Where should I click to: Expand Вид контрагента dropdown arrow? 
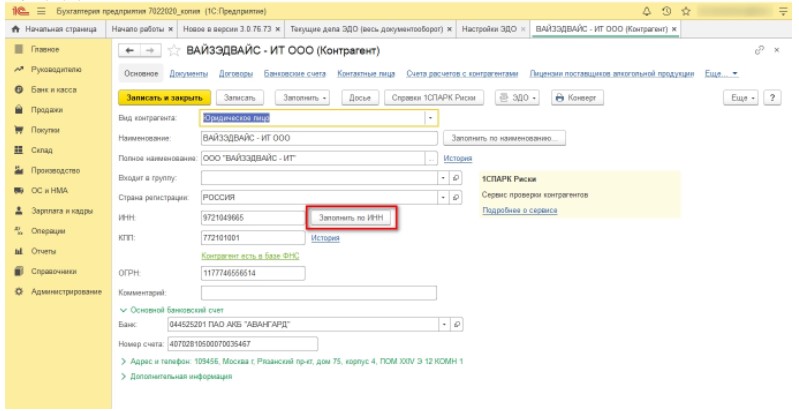pos(431,118)
